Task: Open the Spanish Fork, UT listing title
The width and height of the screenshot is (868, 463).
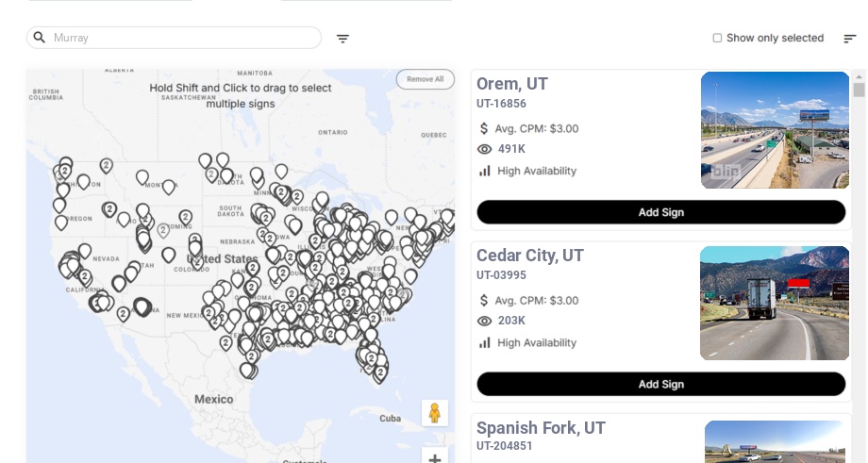Action: pos(541,428)
